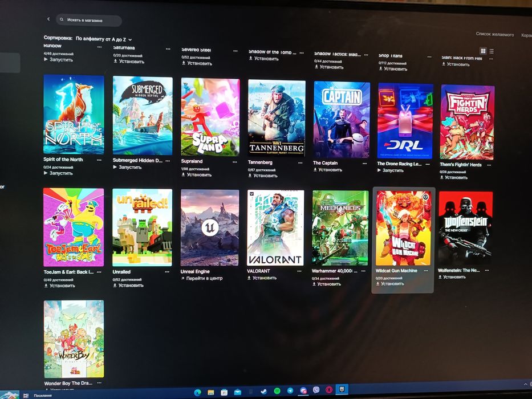The height and width of the screenshot is (399, 532).
Task: Open more options for Supraland
Action: coord(235,162)
